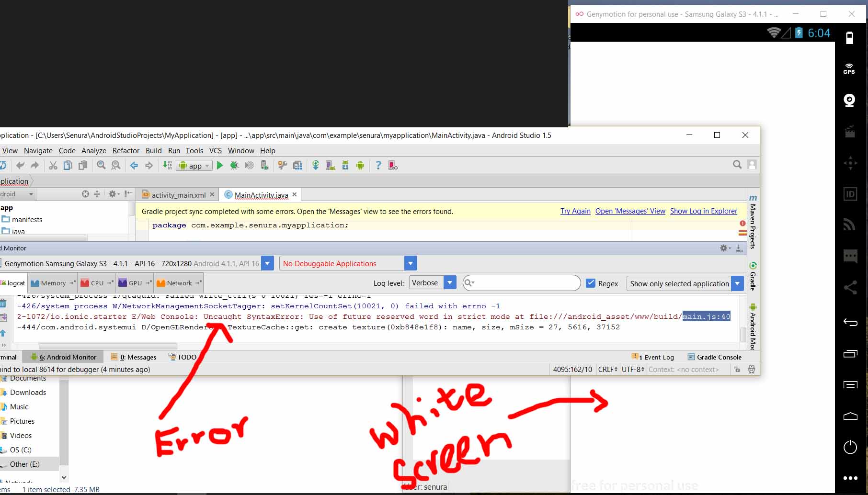Open the Gradle Console button

click(715, 357)
